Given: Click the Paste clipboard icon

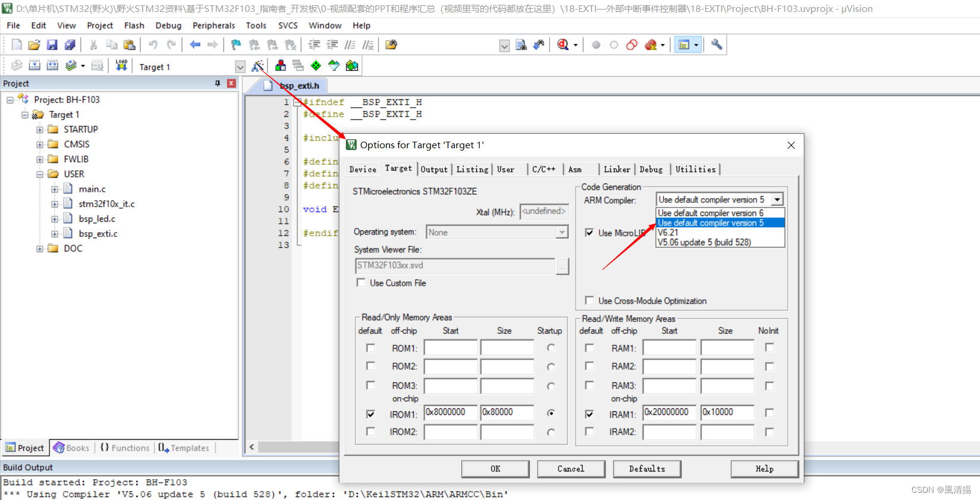Looking at the screenshot, I should point(129,45).
